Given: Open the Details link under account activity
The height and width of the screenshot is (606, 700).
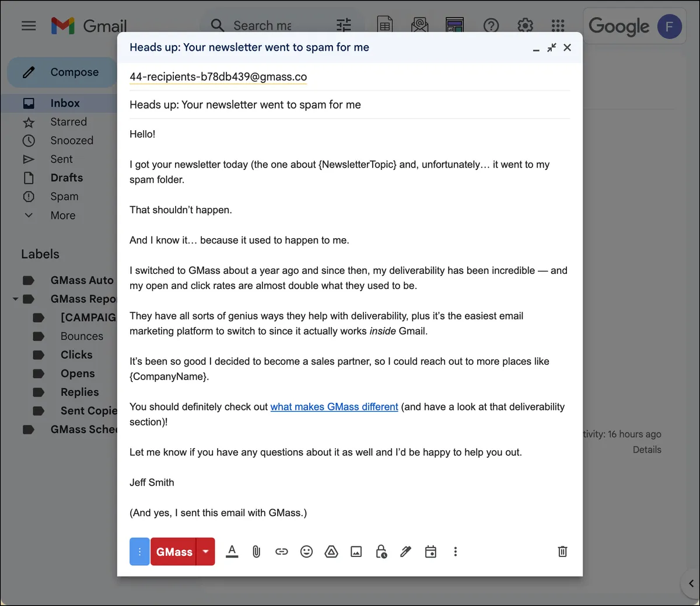Looking at the screenshot, I should 647,450.
